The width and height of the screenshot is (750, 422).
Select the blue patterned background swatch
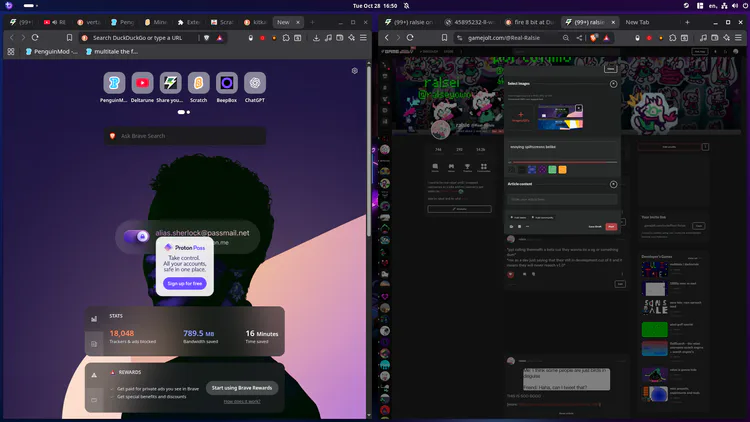(531, 169)
